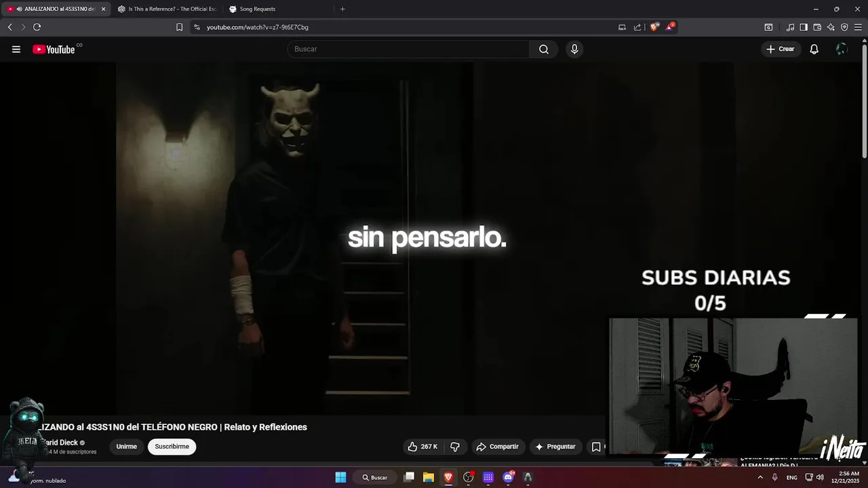868x488 pixels.
Task: Click the video title 'TELÉFONO NEGRO | Relato y Reflexiones'
Action: pyautogui.click(x=224, y=427)
